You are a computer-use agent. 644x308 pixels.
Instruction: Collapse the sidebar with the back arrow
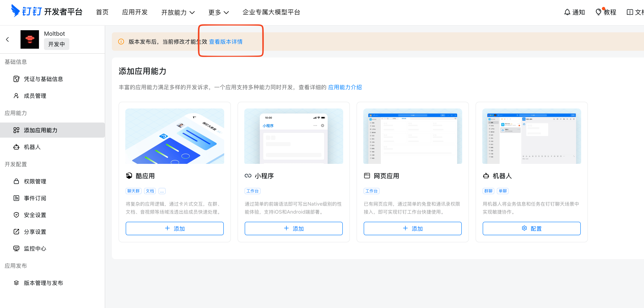click(7, 39)
